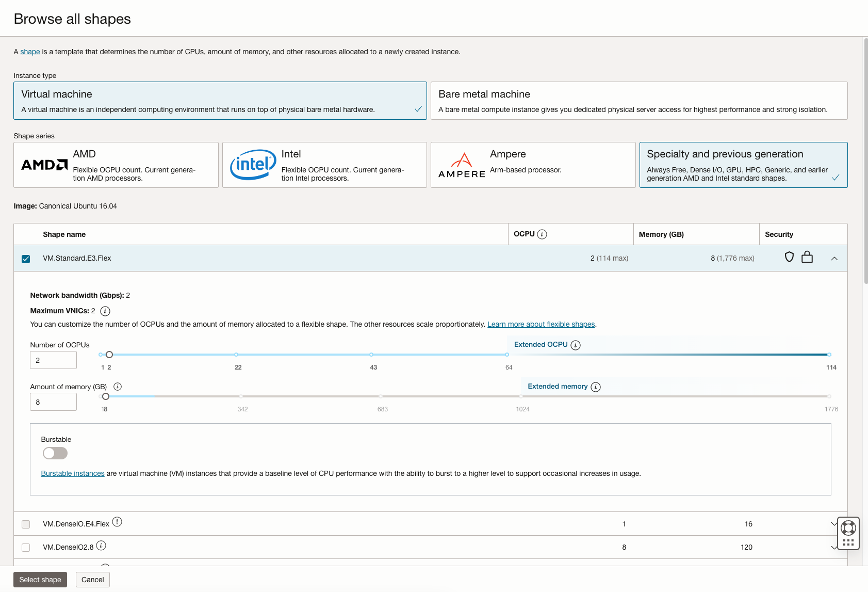
Task: Open the floating help lifebuoy widget
Action: [848, 528]
